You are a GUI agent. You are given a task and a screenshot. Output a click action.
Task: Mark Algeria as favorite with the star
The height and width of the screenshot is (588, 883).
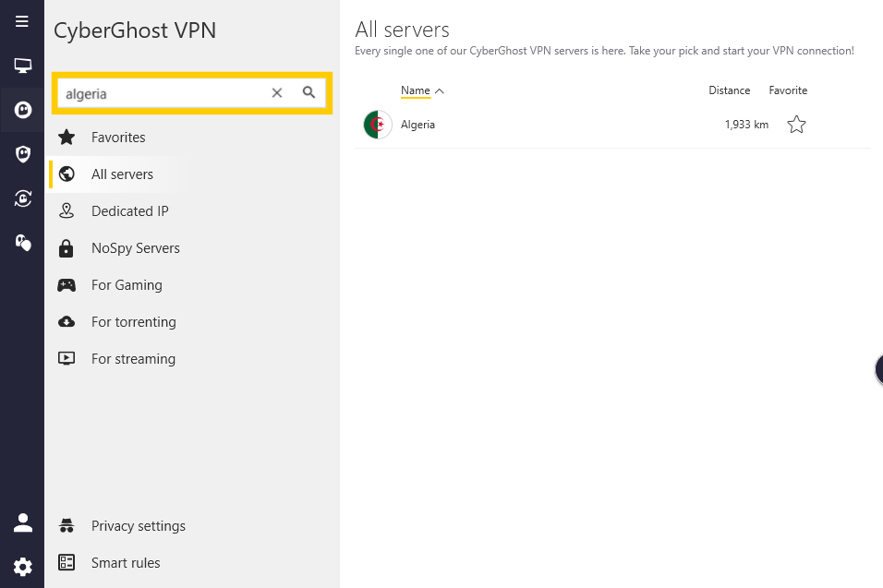pyautogui.click(x=796, y=125)
